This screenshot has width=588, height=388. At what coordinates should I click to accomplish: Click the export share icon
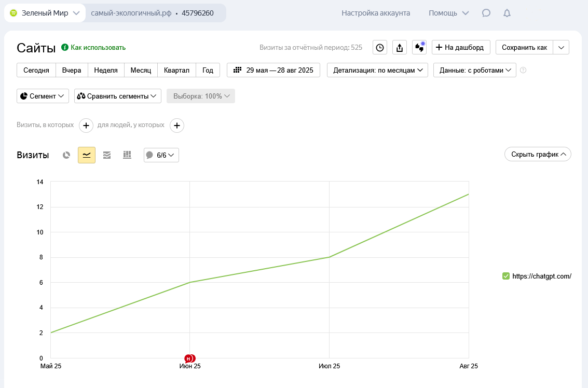pyautogui.click(x=400, y=48)
